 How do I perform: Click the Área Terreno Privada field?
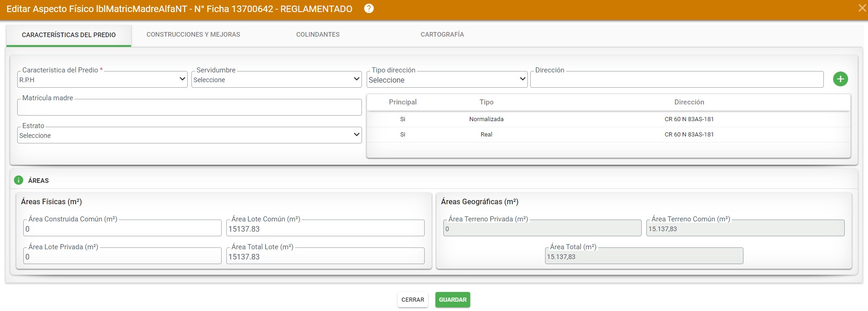[542, 228]
